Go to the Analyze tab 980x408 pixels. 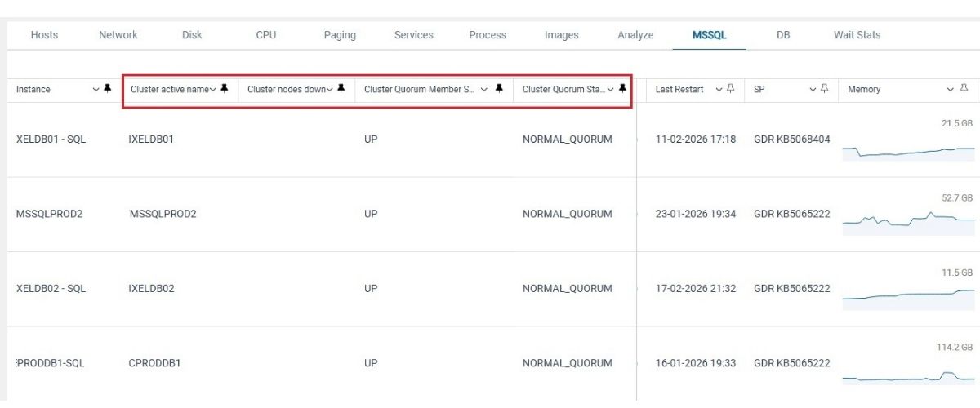pos(635,35)
